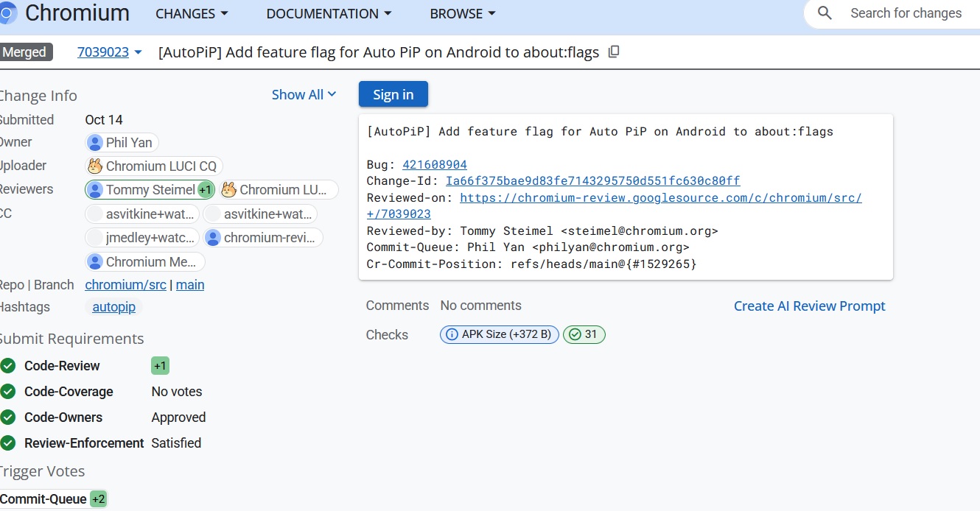The image size is (980, 511).
Task: Click the Chromium logo icon
Action: pos(7,13)
